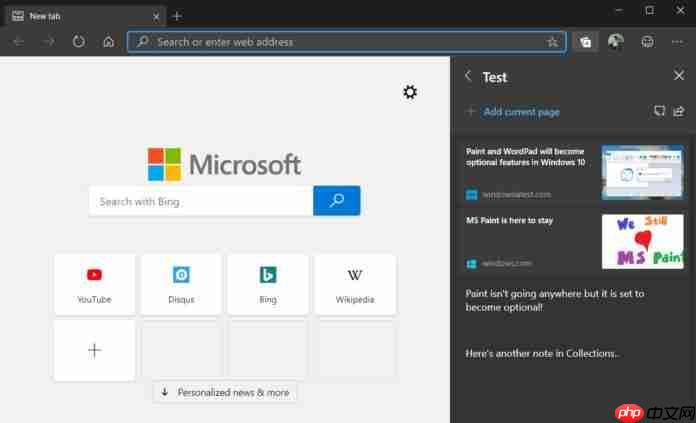Close the Collections pane

(x=679, y=75)
